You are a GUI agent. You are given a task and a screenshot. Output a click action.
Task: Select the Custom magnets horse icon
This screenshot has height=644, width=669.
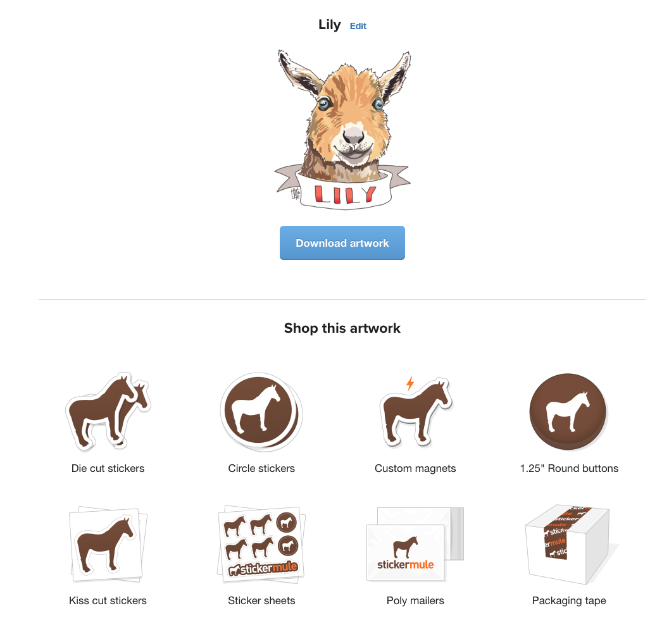point(415,412)
